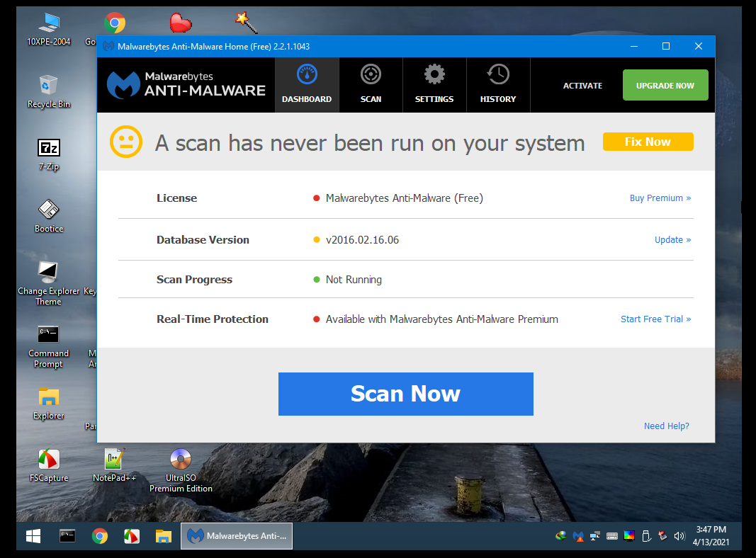
Task: Click the Malwarebytes title bar icon
Action: click(108, 46)
